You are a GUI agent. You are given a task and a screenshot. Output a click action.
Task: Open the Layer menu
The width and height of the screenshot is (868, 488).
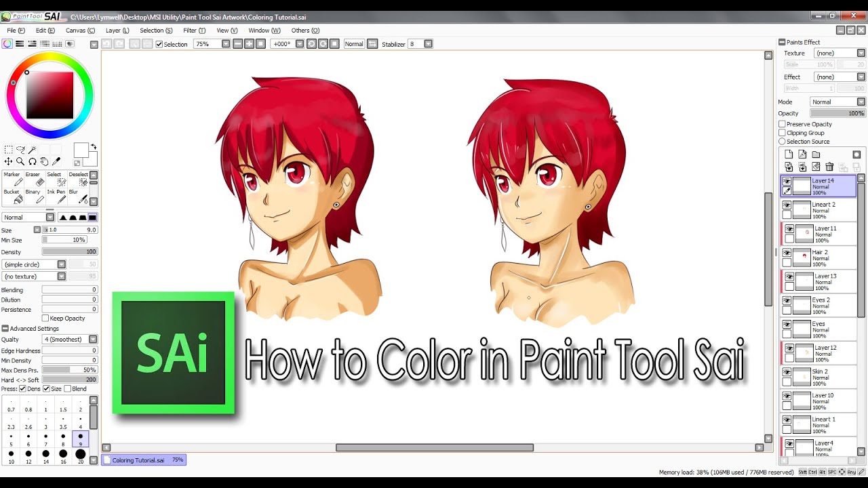pos(117,30)
